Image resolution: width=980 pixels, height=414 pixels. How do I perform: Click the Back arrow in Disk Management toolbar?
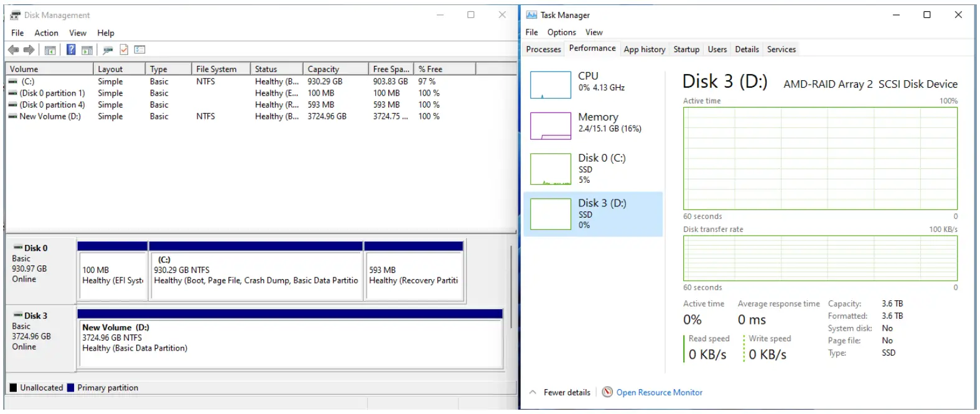point(13,50)
